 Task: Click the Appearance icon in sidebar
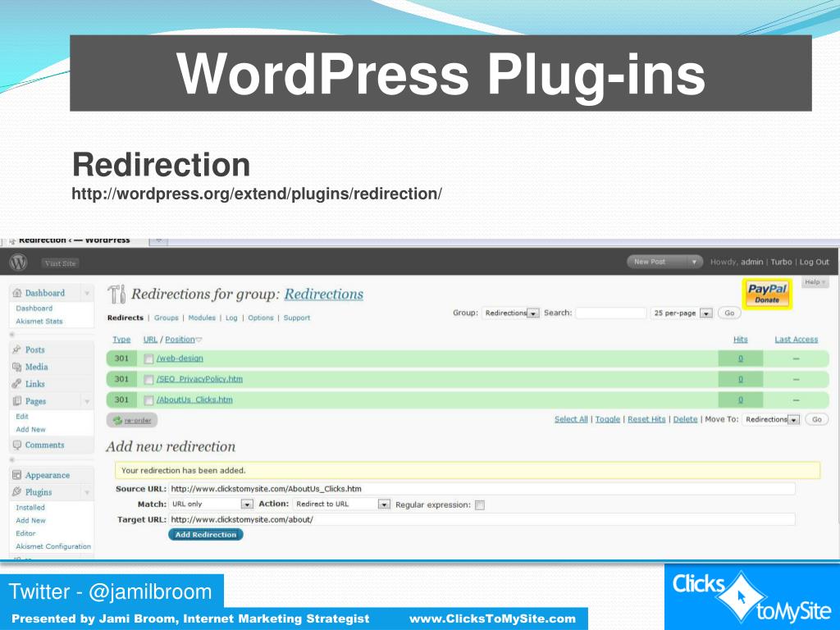click(x=16, y=475)
